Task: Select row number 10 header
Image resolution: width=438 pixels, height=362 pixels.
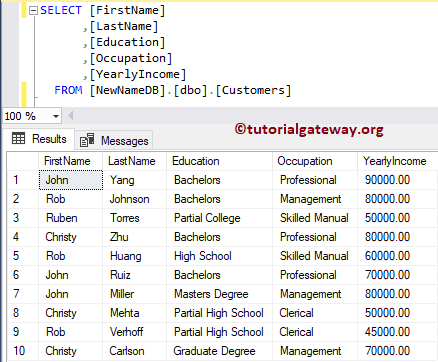Action: pyautogui.click(x=23, y=351)
